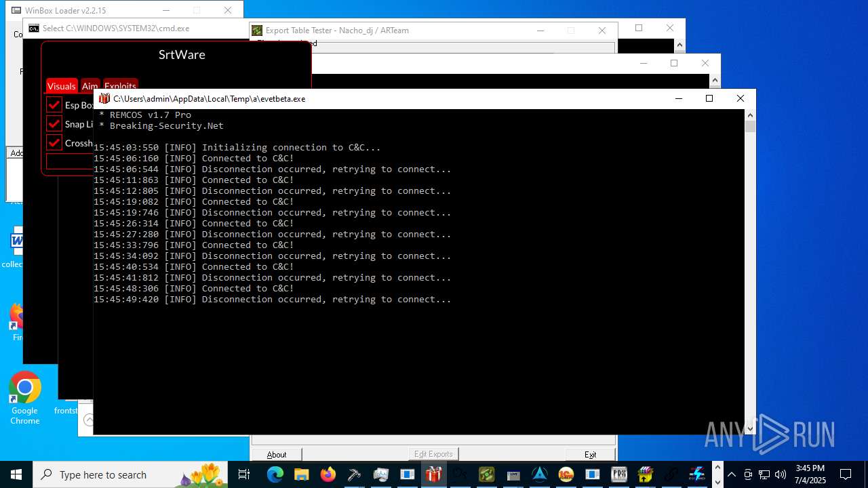Minimize the evetbeta.exe console window
Image resolution: width=868 pixels, height=488 pixels.
678,98
